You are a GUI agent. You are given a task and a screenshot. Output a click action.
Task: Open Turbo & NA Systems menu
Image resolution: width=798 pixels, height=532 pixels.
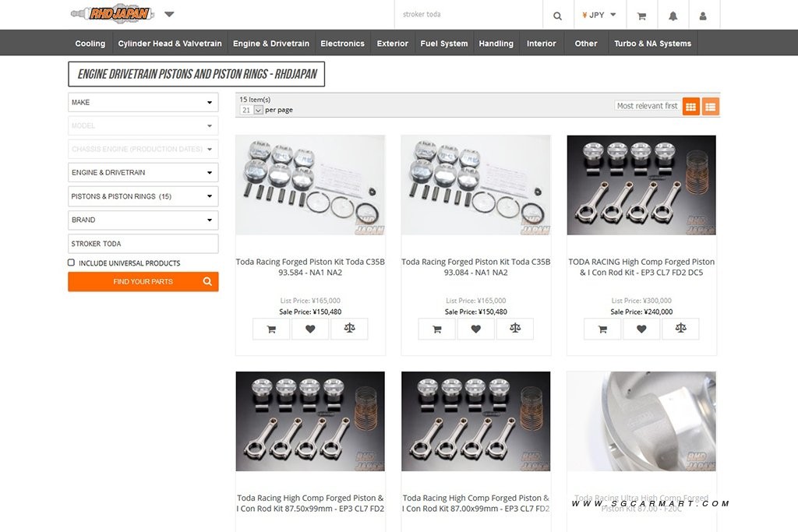652,44
